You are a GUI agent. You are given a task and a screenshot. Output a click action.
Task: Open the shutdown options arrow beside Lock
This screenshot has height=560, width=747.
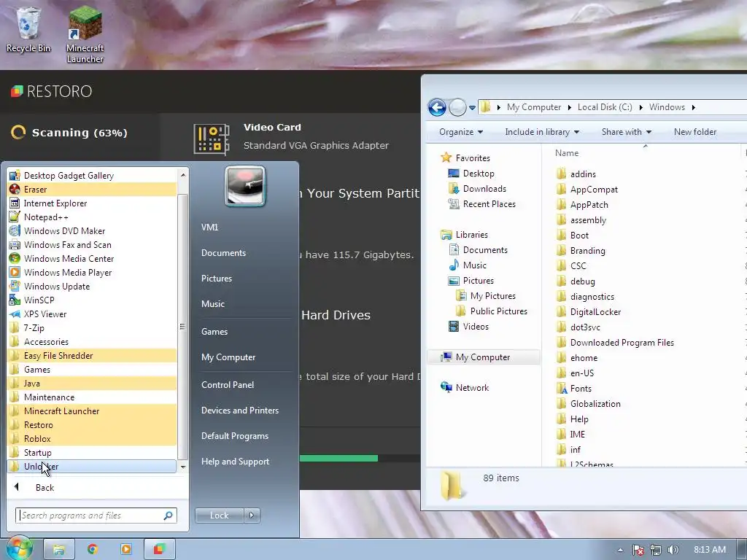tap(252, 516)
